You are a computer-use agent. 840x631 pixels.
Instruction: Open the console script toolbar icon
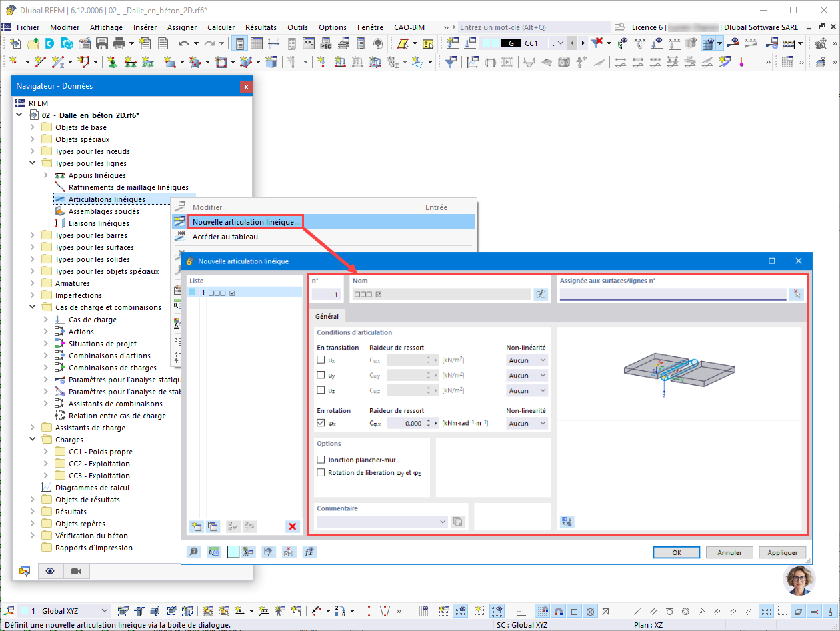click(309, 43)
